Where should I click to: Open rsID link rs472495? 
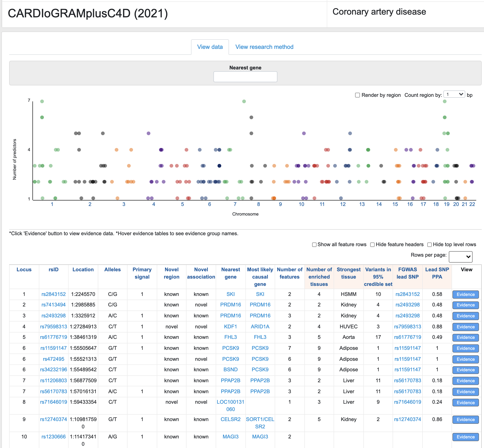coord(53,359)
